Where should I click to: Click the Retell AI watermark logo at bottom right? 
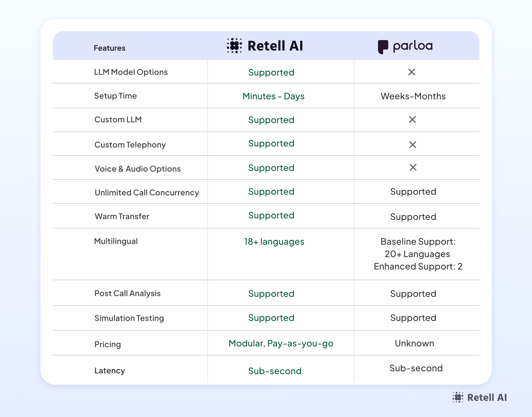coord(480,397)
